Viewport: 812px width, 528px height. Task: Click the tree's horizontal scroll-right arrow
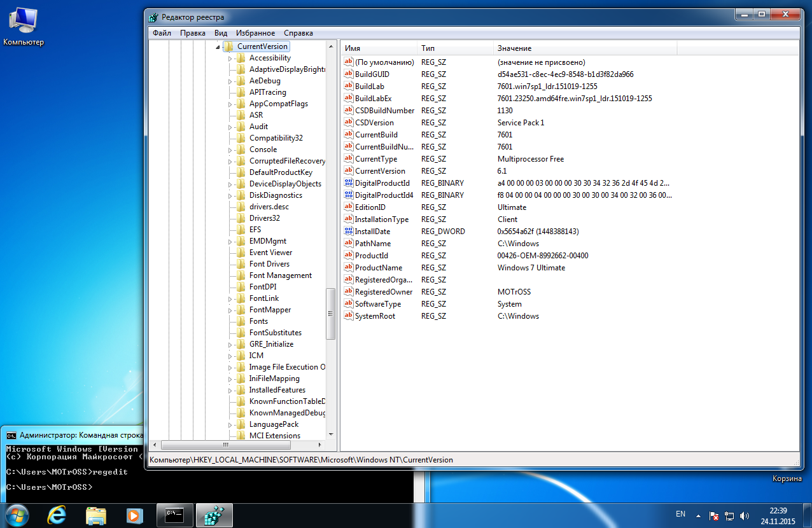[320, 445]
